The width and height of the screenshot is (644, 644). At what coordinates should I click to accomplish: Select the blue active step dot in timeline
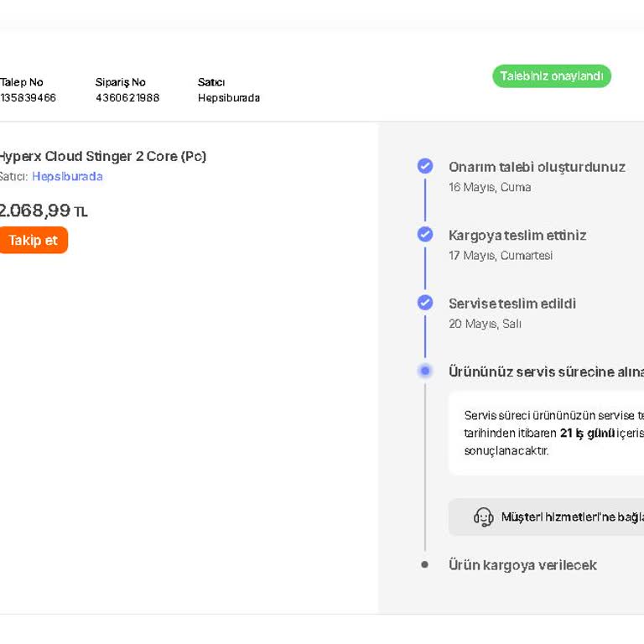tap(425, 371)
